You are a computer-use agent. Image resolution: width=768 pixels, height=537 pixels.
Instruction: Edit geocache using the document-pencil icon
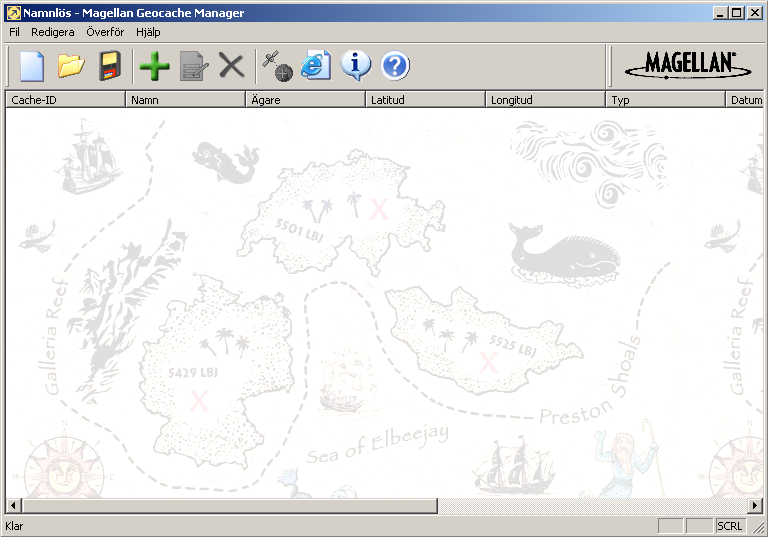click(194, 66)
